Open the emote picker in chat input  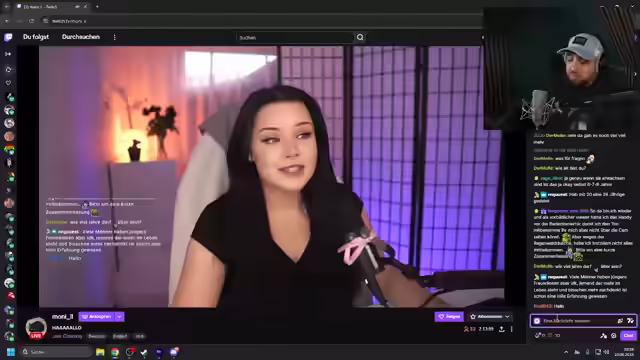tap(631, 321)
